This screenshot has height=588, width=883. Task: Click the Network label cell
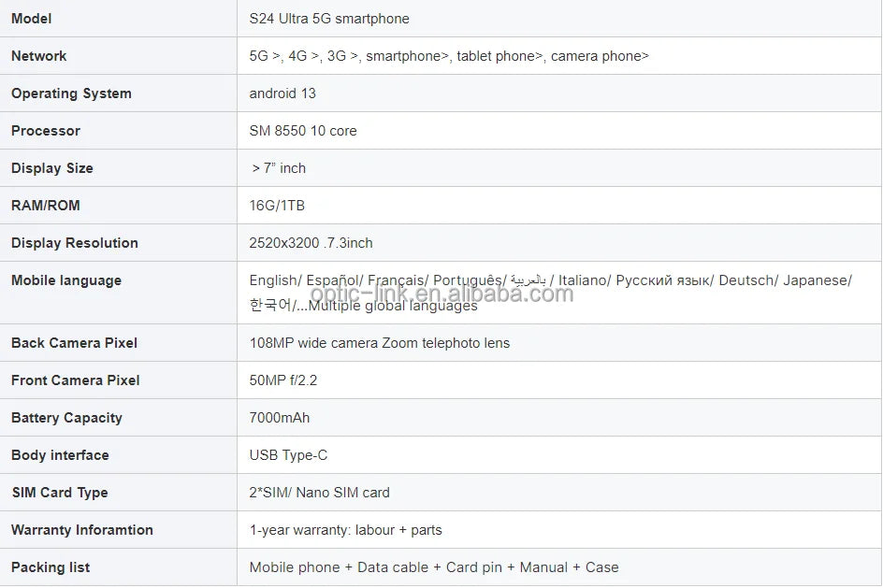pos(39,56)
